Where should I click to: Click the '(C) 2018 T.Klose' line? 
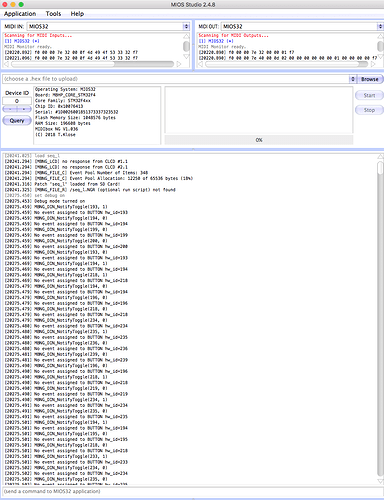pyautogui.click(x=55, y=135)
